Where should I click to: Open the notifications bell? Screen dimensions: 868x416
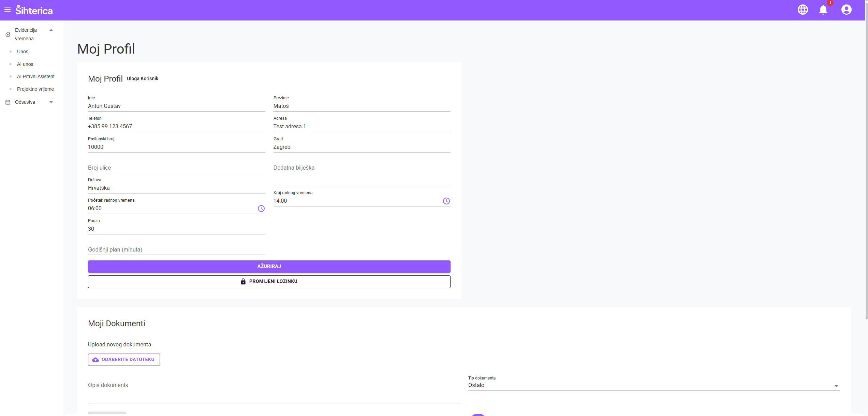pos(823,10)
